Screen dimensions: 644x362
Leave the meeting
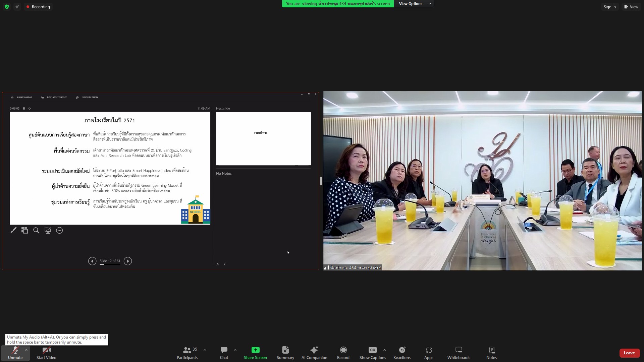[629, 353]
